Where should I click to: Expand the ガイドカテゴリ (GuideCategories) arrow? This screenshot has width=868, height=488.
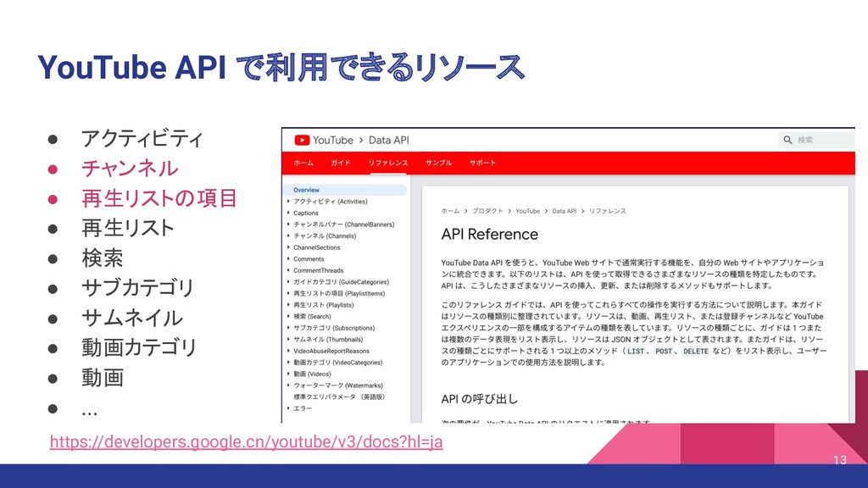pyautogui.click(x=288, y=282)
